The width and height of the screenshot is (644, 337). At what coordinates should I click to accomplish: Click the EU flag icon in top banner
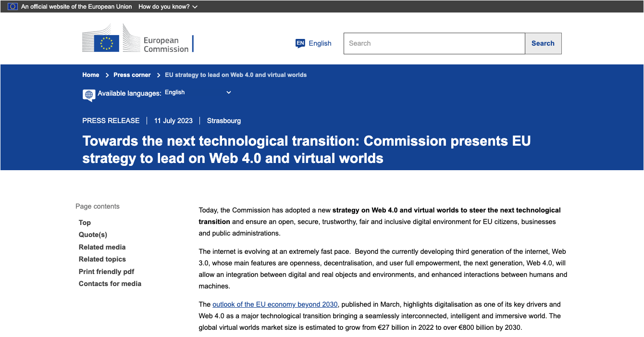12,7
